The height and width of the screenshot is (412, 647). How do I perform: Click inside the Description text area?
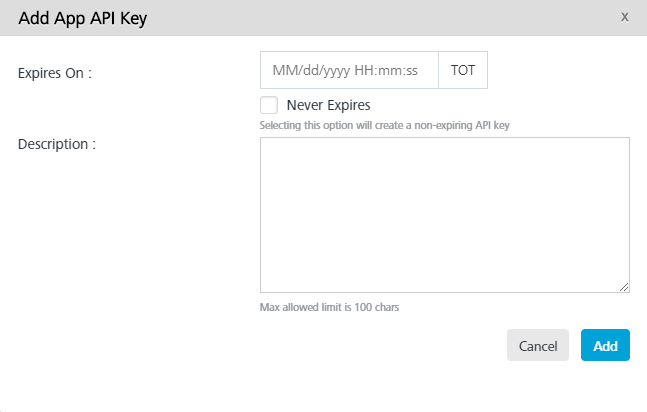pyautogui.click(x=445, y=215)
